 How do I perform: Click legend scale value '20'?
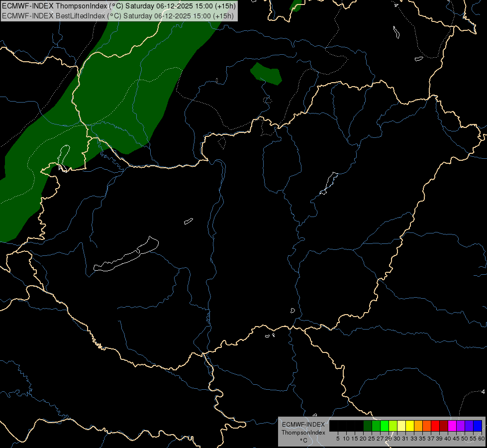click(x=363, y=439)
